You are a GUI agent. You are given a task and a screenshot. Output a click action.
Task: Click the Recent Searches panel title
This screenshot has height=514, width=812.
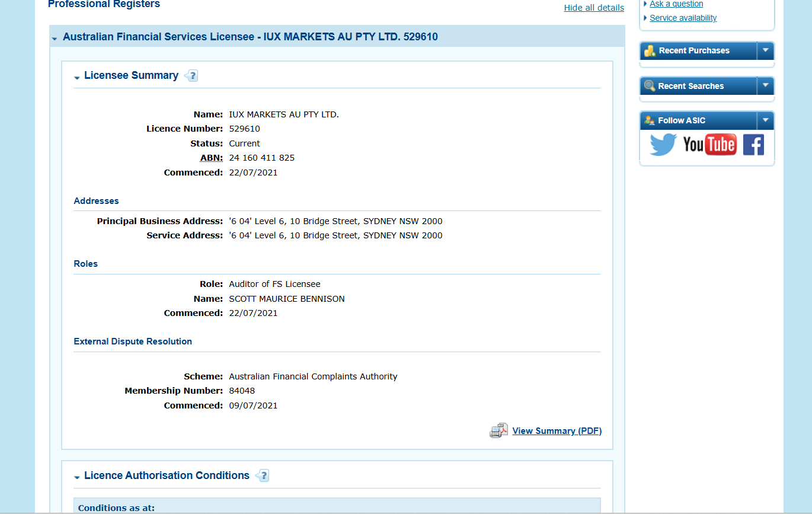[x=691, y=86]
